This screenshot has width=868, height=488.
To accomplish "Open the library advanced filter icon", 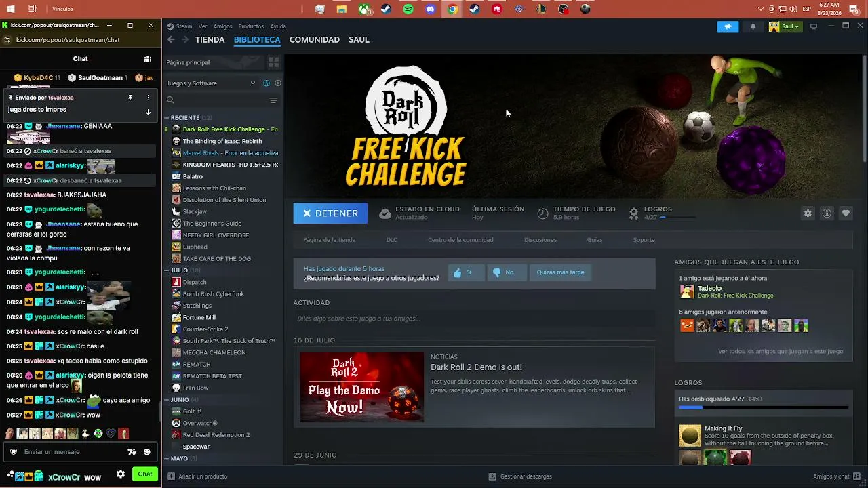I will coord(273,100).
